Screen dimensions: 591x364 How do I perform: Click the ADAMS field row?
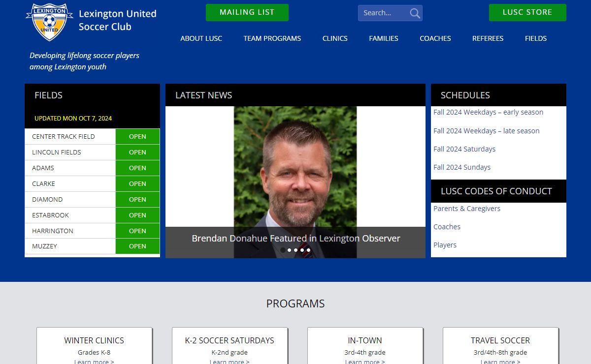(92, 168)
